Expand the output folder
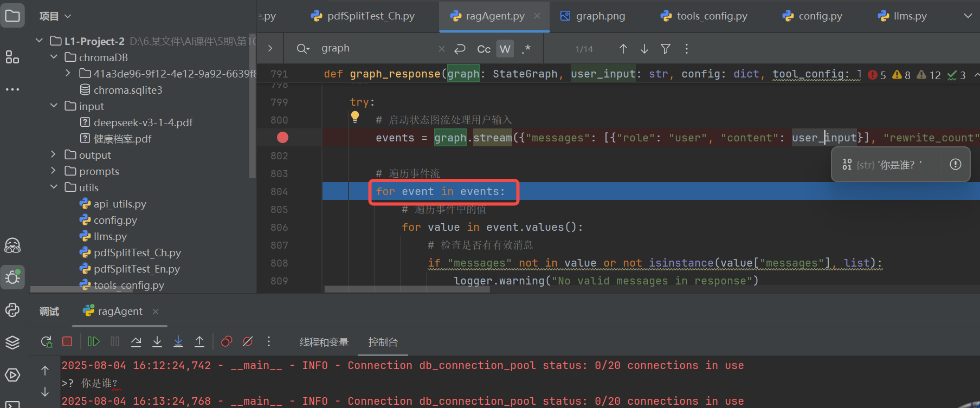 (53, 154)
